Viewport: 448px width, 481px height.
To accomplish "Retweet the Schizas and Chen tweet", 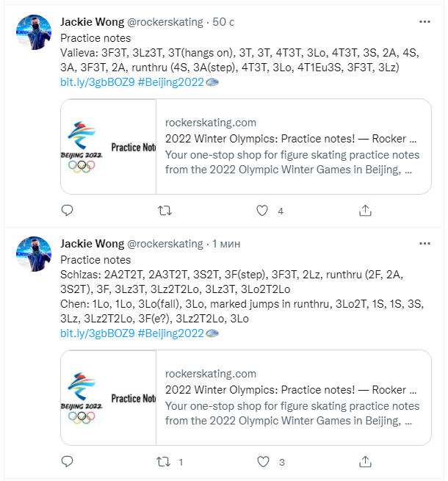I will click(165, 462).
